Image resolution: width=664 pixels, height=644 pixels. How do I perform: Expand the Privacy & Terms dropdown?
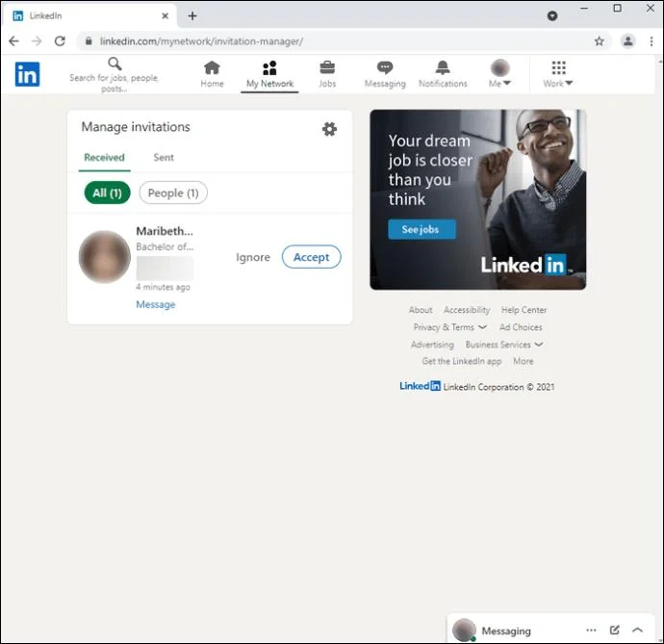coord(449,327)
